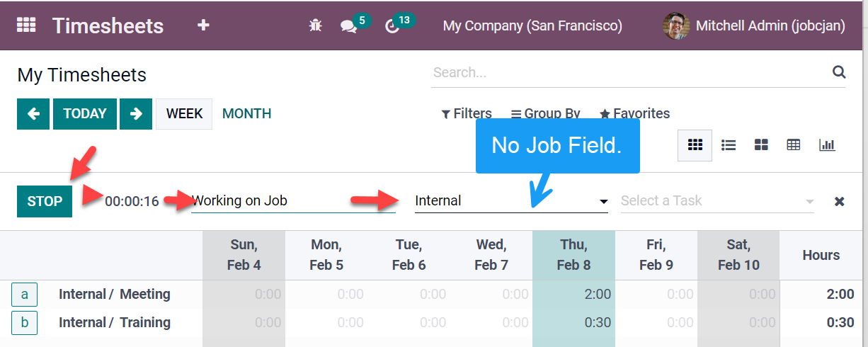
Task: Click the TODAY button
Action: 85,114
